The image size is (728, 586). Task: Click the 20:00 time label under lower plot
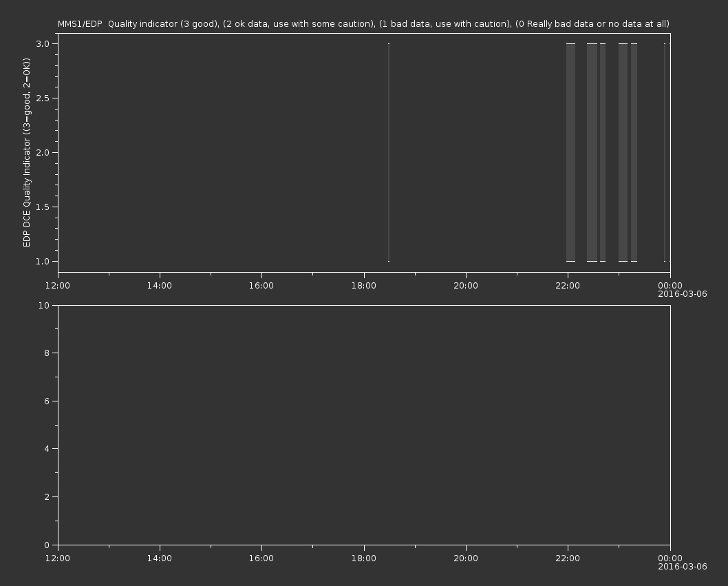pos(466,558)
